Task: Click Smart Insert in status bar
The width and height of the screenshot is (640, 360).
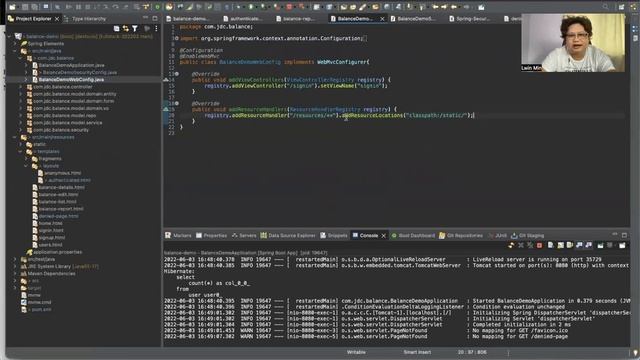Action: click(x=417, y=352)
